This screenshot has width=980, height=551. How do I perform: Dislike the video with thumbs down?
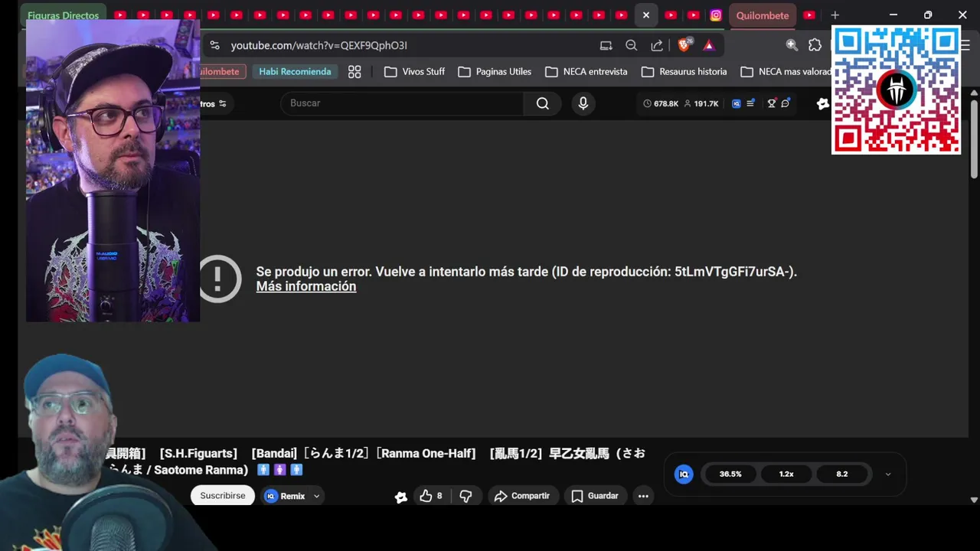point(465,496)
